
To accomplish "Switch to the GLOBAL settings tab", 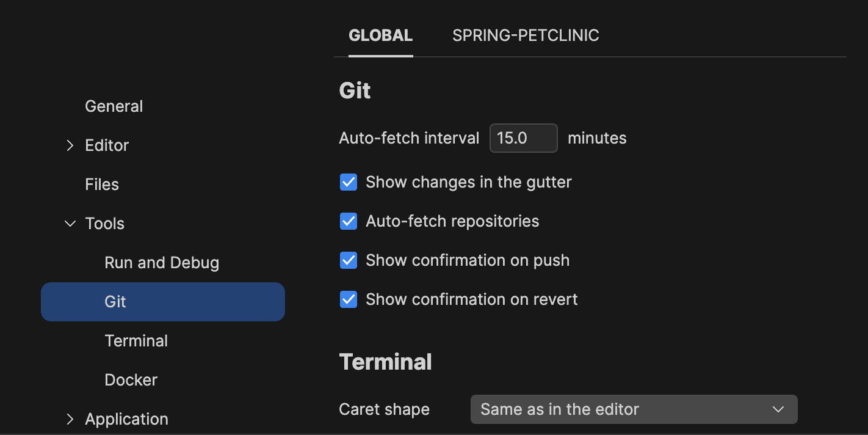I will click(x=380, y=35).
